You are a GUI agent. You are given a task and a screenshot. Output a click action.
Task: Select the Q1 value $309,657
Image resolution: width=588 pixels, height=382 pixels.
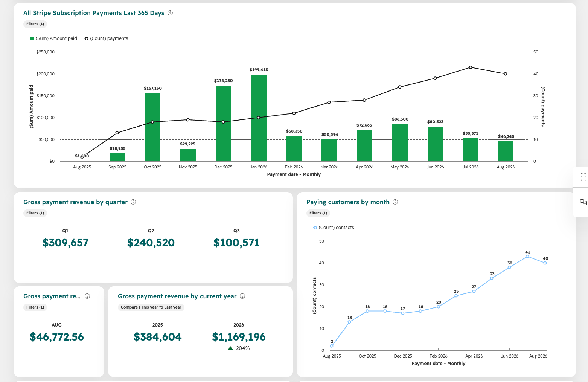coord(66,243)
